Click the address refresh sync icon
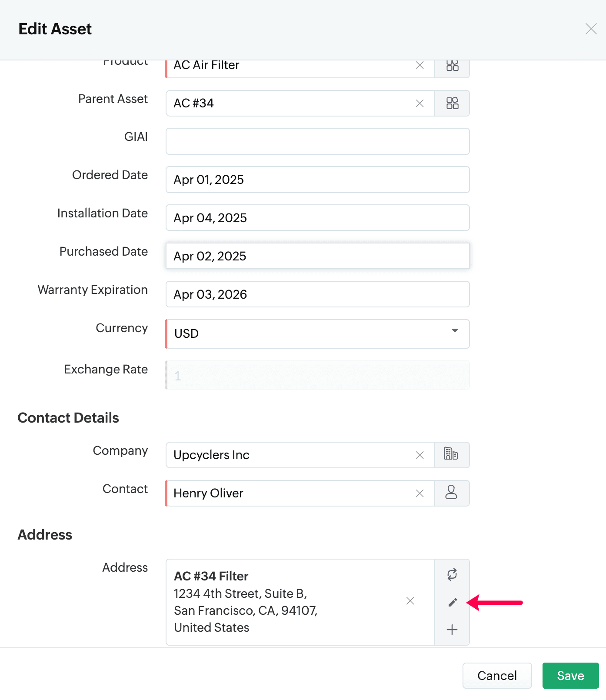This screenshot has height=700, width=606. (452, 574)
